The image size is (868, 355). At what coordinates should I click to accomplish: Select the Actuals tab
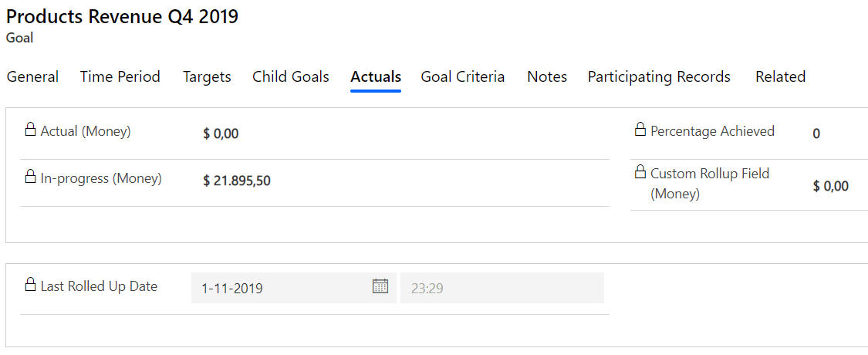pyautogui.click(x=376, y=76)
